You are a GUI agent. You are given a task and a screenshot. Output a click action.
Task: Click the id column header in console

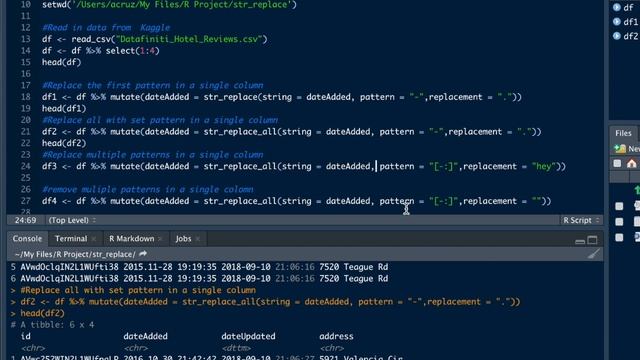point(25,336)
